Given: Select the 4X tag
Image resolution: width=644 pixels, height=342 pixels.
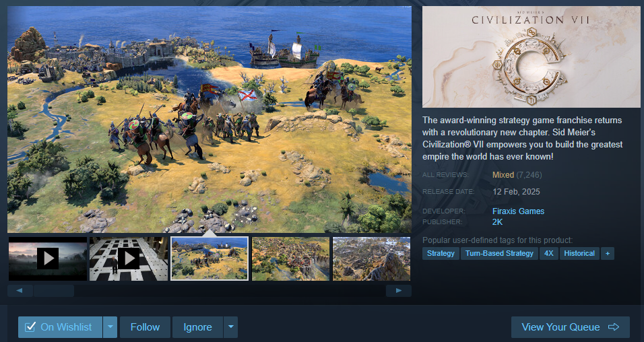Looking at the screenshot, I should (x=549, y=253).
